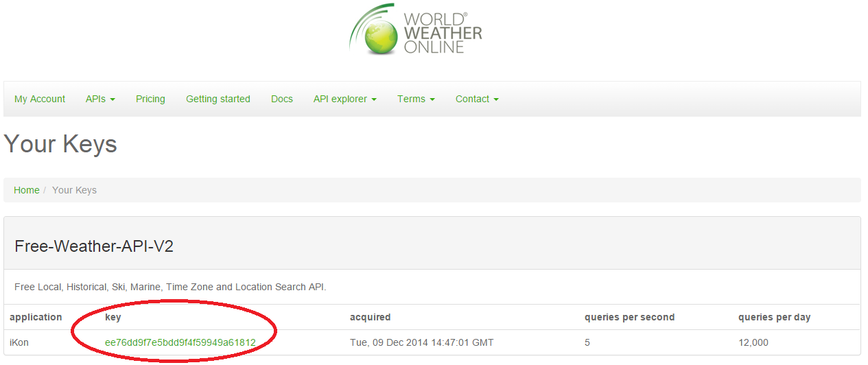Click the queries per second header
The height and width of the screenshot is (365, 868).
[629, 317]
